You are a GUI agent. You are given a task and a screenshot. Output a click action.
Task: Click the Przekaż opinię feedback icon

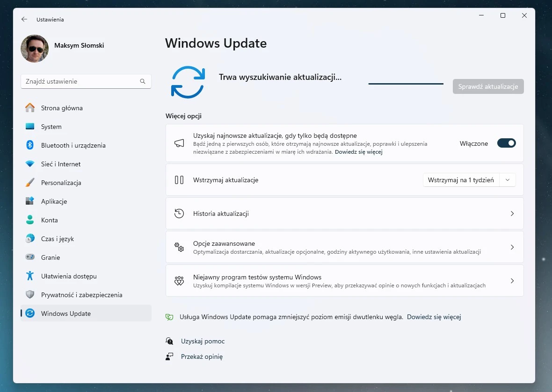point(170,356)
